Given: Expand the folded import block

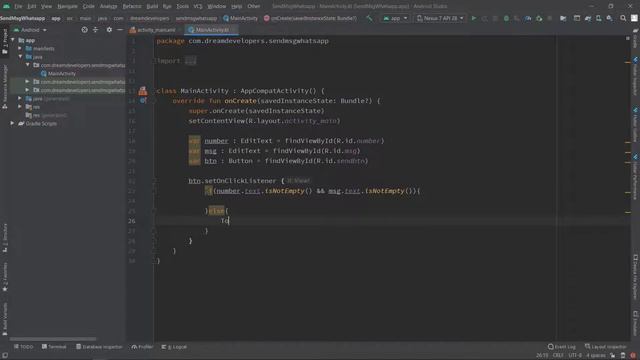Looking at the screenshot, I should pyautogui.click(x=191, y=61).
